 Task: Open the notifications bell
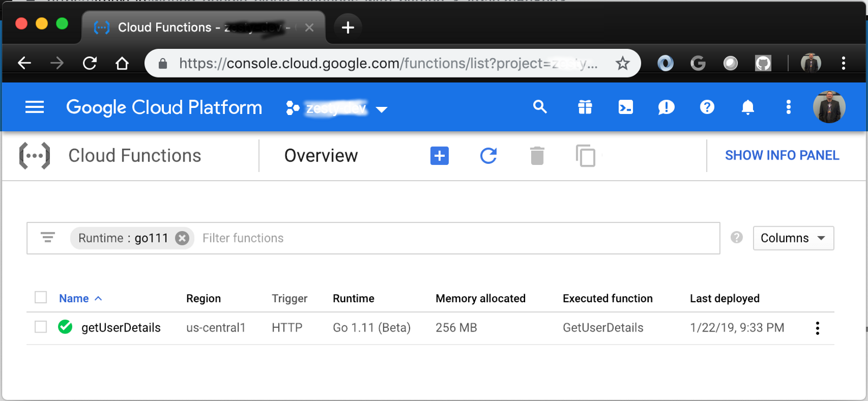click(748, 107)
